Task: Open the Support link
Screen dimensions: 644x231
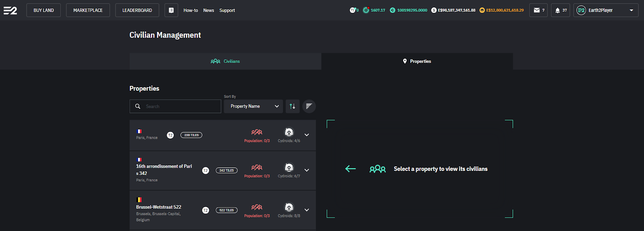Action: 227,10
